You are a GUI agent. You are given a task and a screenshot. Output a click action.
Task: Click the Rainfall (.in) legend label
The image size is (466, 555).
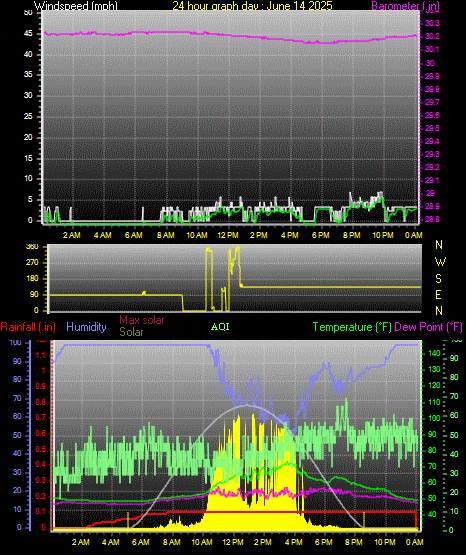(28, 327)
